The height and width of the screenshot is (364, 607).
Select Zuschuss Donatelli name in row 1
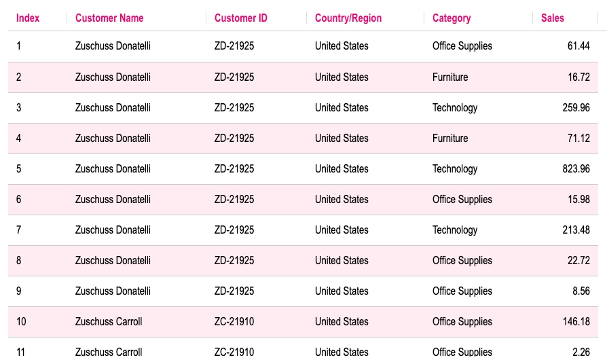coord(113,46)
